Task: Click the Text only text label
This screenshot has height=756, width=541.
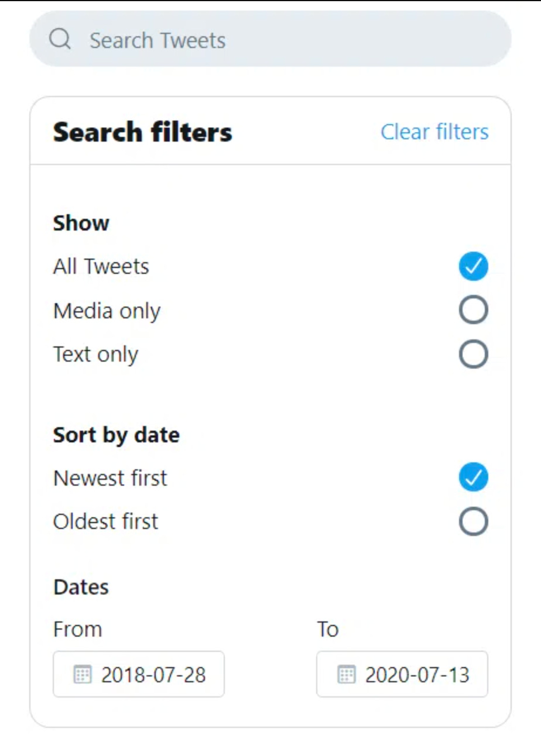Action: point(95,355)
